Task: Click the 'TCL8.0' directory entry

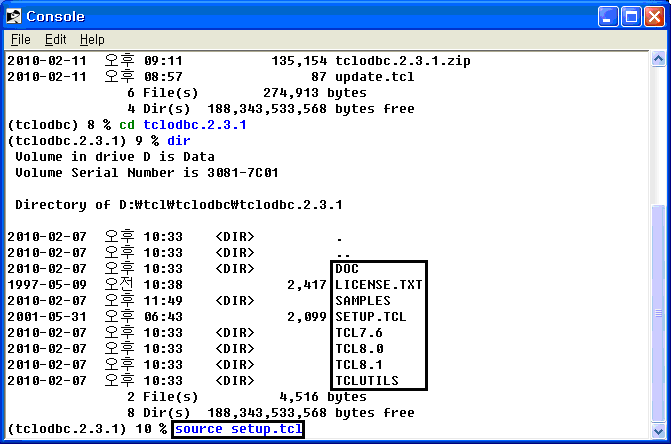Action: (x=359, y=349)
